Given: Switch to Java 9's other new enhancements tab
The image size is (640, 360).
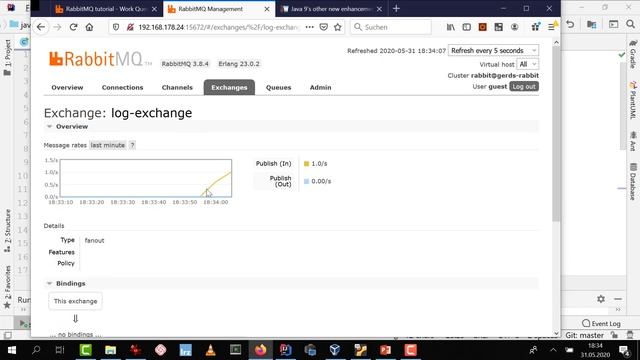Looking at the screenshot, I should click(331, 9).
